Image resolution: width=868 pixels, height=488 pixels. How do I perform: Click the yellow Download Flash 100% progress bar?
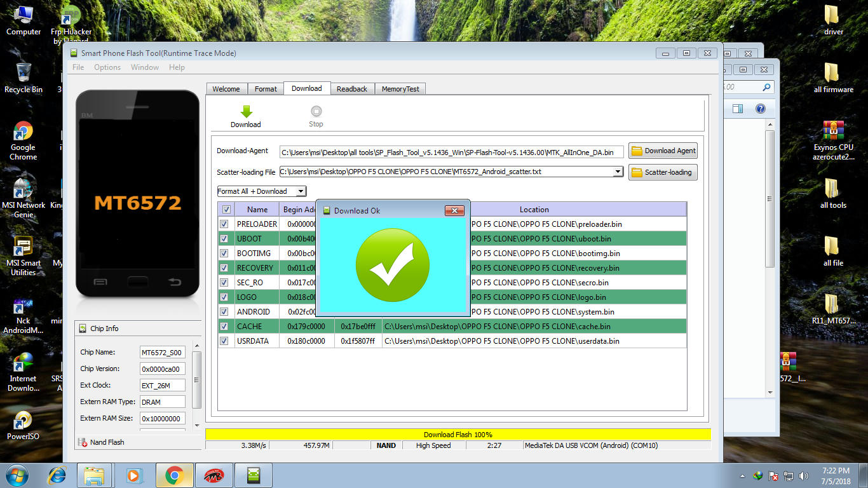458,435
